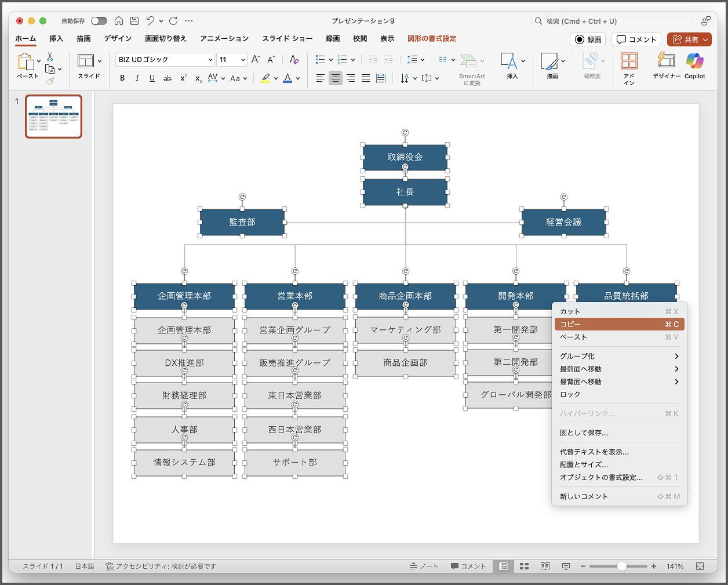Image resolution: width=728 pixels, height=585 pixels.
Task: Select コピー in the context menu
Action: coord(618,324)
